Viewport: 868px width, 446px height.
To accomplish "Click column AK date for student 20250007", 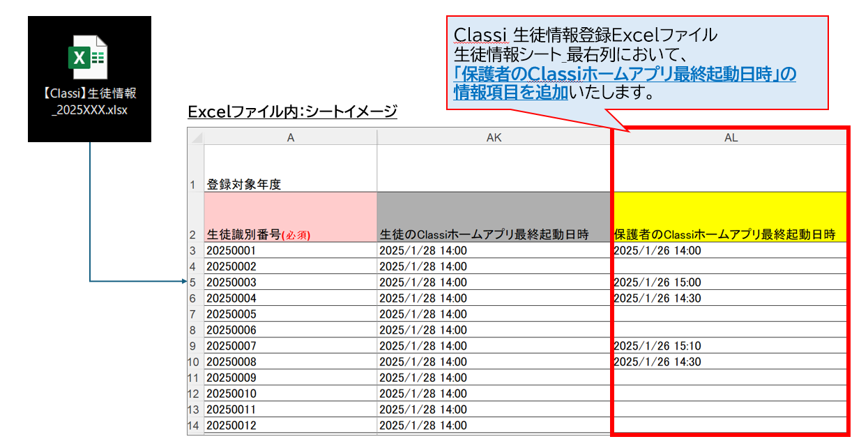I will (x=494, y=346).
